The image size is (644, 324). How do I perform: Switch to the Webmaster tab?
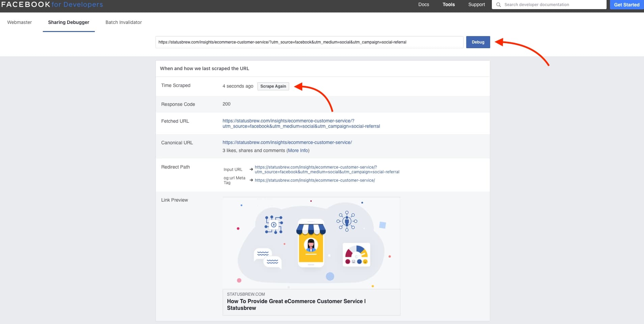19,22
